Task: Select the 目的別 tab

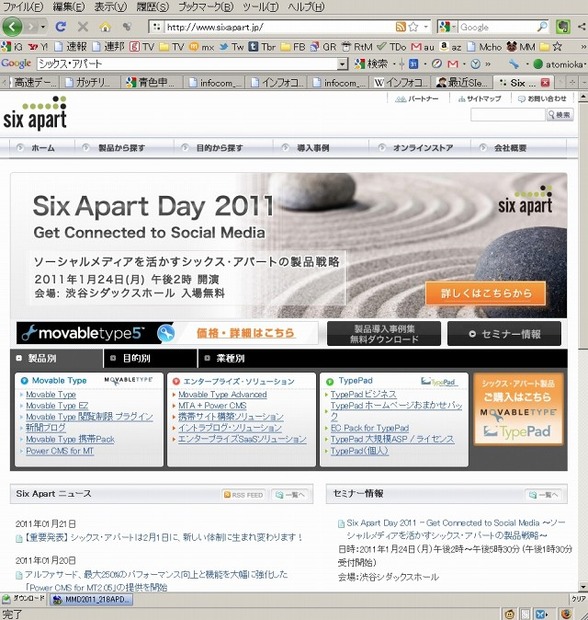Action: [150, 358]
